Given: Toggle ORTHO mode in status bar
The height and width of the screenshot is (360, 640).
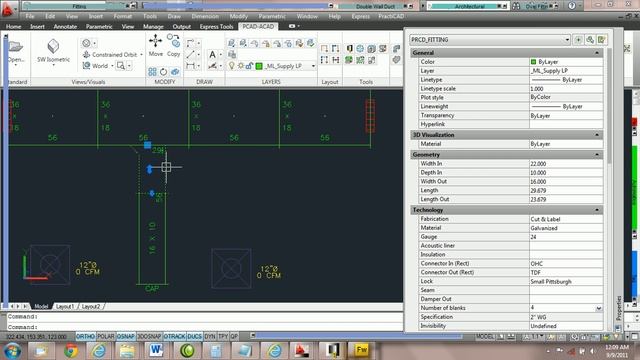Looking at the screenshot, I should tap(85, 336).
